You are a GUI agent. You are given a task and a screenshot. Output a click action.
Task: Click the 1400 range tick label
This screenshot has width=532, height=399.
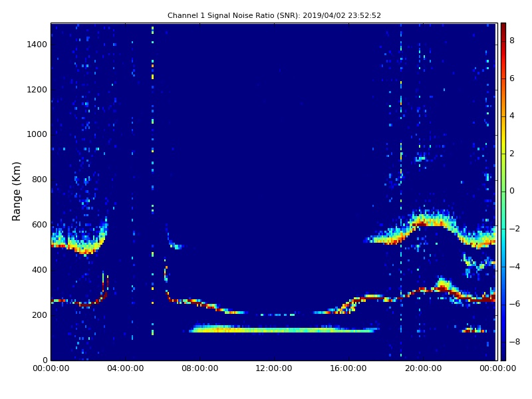point(37,45)
